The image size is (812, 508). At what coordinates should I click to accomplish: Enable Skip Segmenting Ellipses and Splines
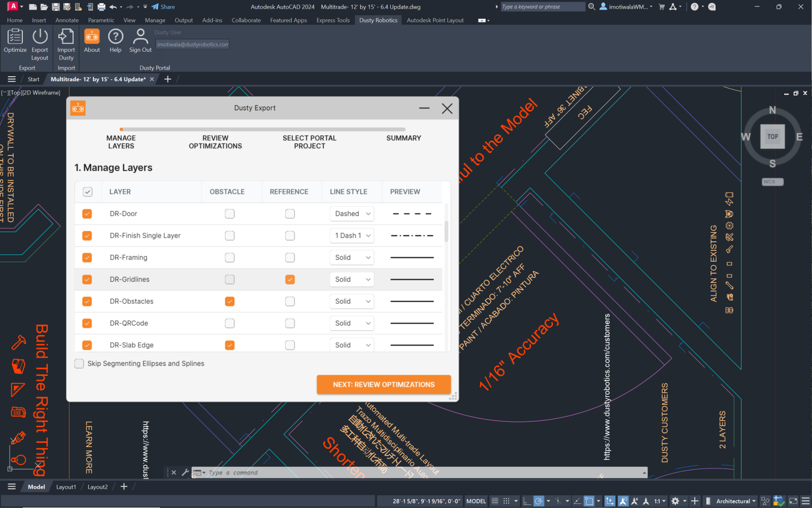click(79, 363)
